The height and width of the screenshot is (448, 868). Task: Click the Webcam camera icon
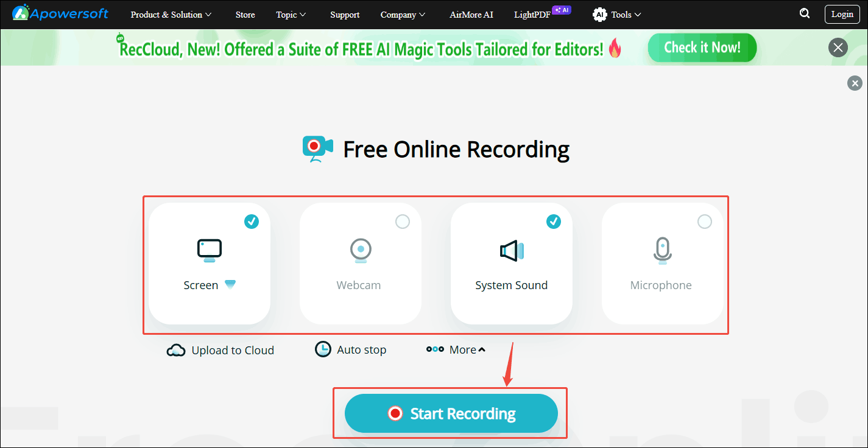coord(360,250)
